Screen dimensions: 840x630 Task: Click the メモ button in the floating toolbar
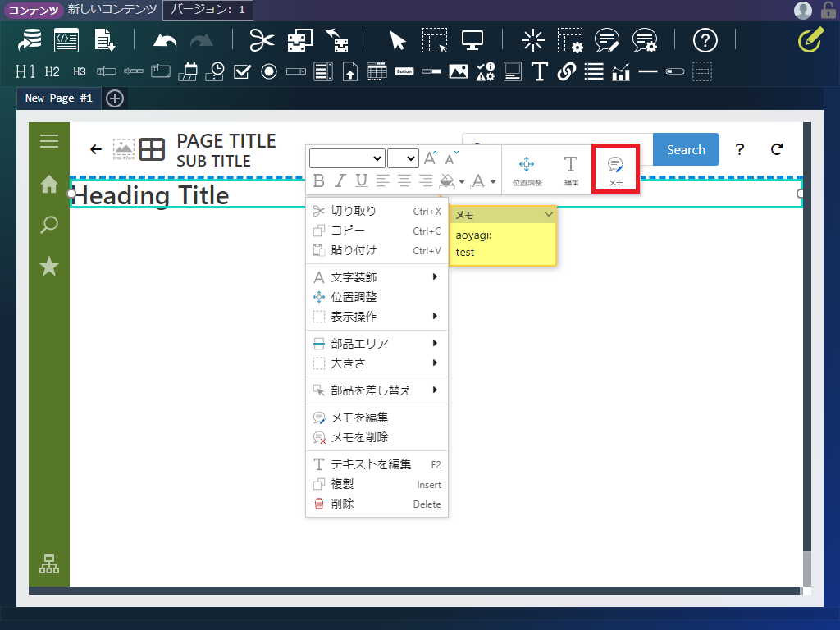point(615,169)
